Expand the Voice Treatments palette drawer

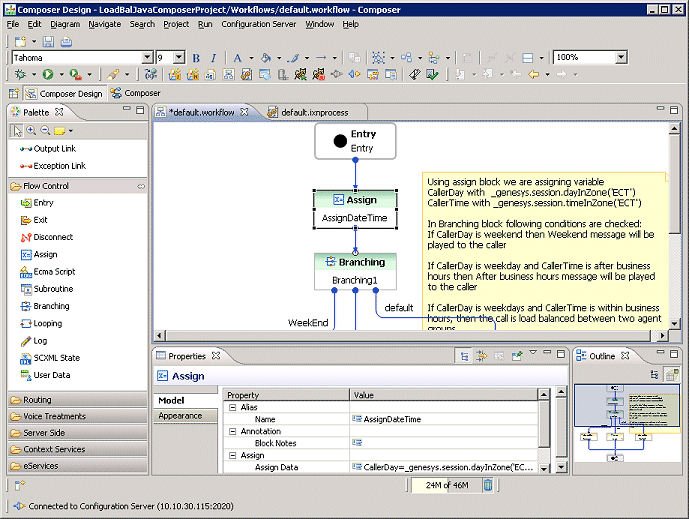(77, 416)
